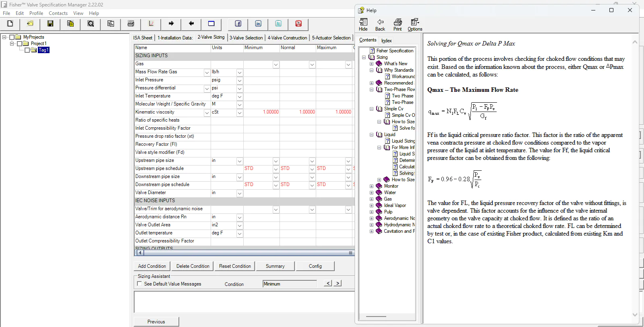Click the Summary button

coord(275,266)
